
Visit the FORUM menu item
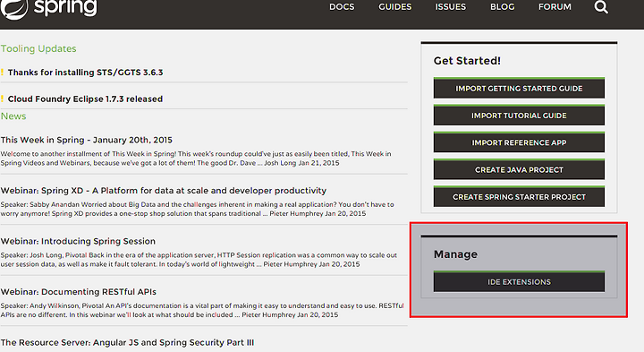[x=555, y=7]
